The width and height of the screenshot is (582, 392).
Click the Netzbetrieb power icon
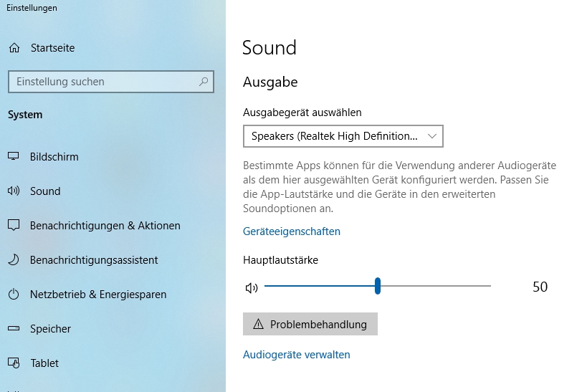[x=14, y=295]
